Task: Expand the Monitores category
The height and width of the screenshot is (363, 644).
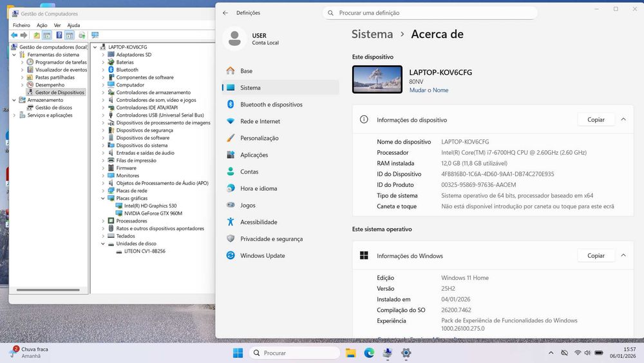Action: click(x=103, y=175)
